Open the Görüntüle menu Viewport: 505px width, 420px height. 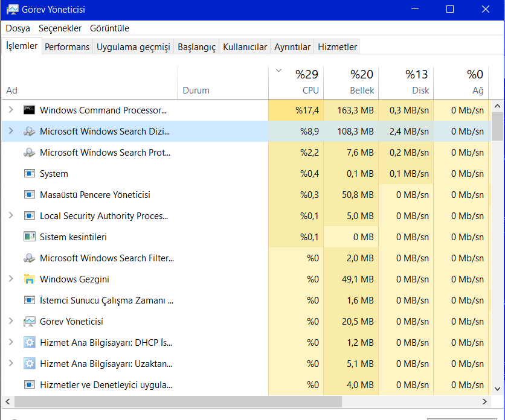pyautogui.click(x=109, y=28)
